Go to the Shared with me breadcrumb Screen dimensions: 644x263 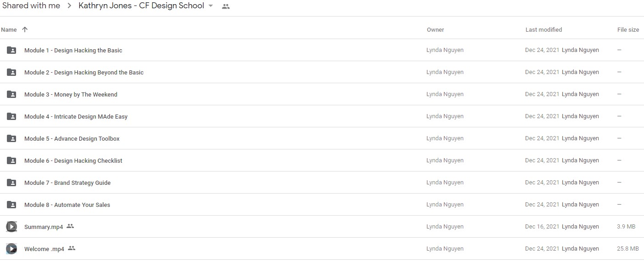pyautogui.click(x=31, y=6)
